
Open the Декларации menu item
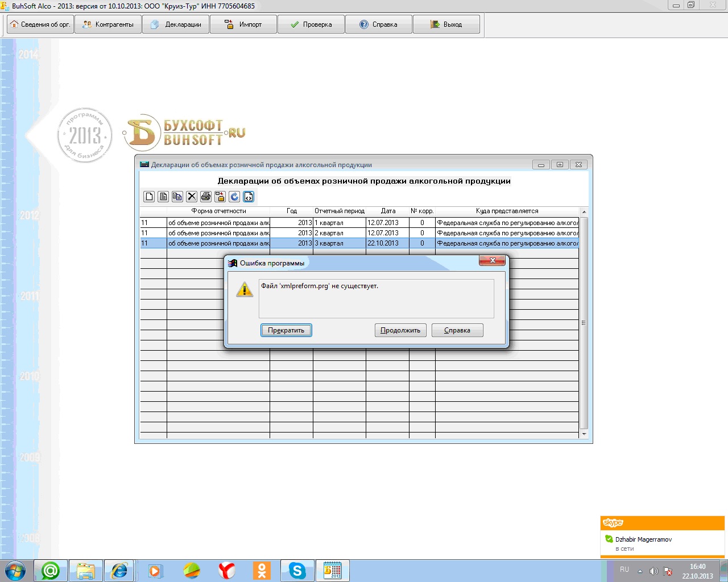(x=176, y=24)
